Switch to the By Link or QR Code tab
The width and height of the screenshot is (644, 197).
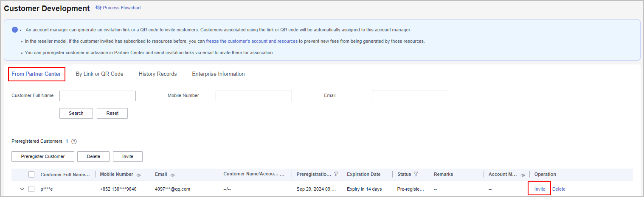pyautogui.click(x=99, y=74)
